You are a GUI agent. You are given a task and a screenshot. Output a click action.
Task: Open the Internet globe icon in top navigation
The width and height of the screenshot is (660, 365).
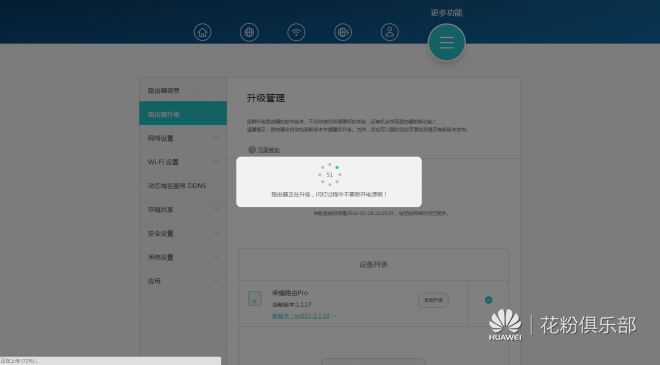[249, 32]
